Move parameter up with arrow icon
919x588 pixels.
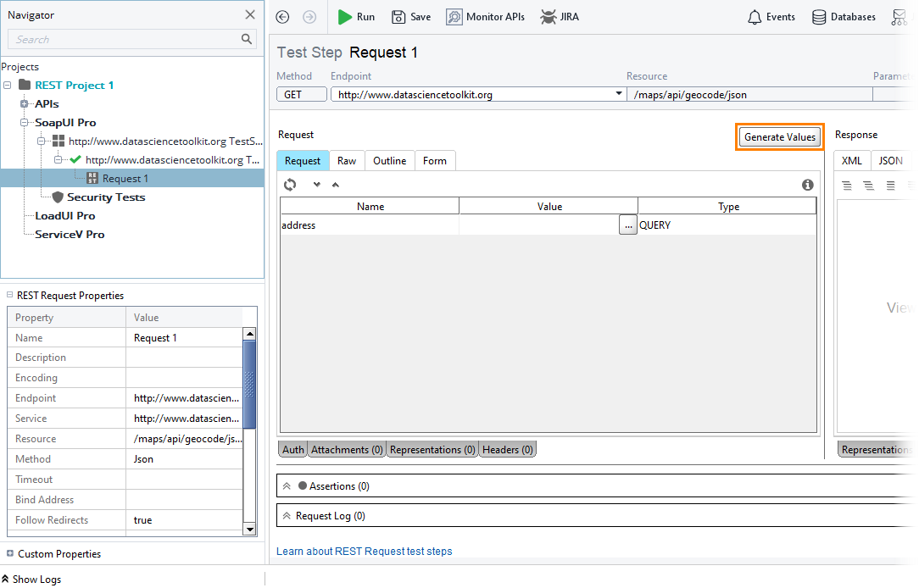click(x=336, y=185)
